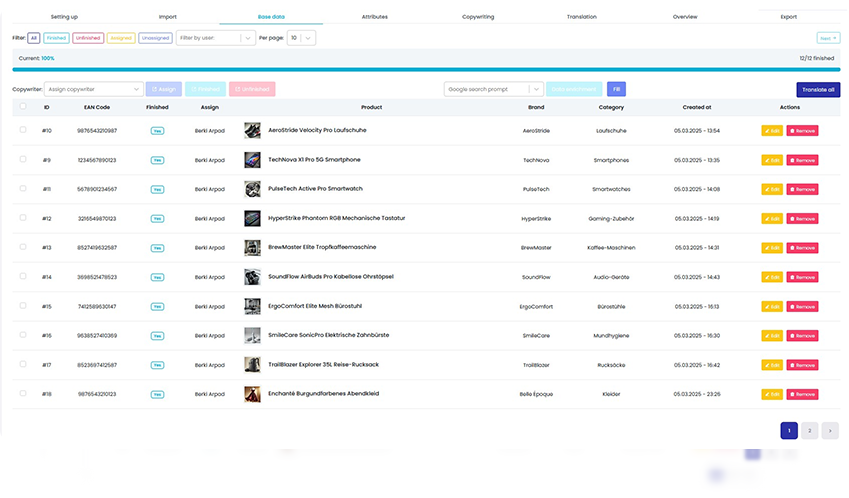Click HyperStrike Phantom keyboard product image
849x498 pixels.
(253, 218)
